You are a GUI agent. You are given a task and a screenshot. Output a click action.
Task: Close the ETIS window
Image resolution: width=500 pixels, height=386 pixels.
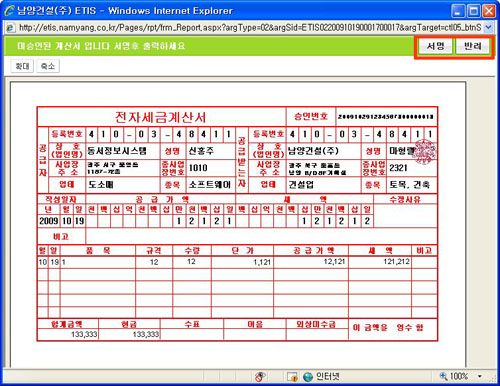[x=489, y=11]
